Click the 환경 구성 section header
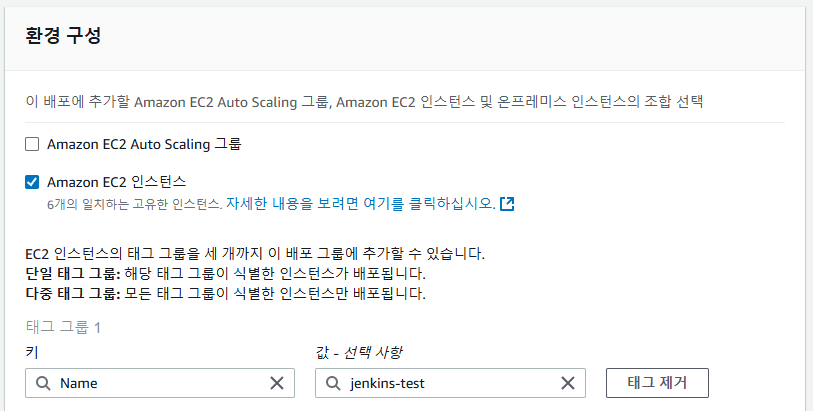 [x=63, y=36]
